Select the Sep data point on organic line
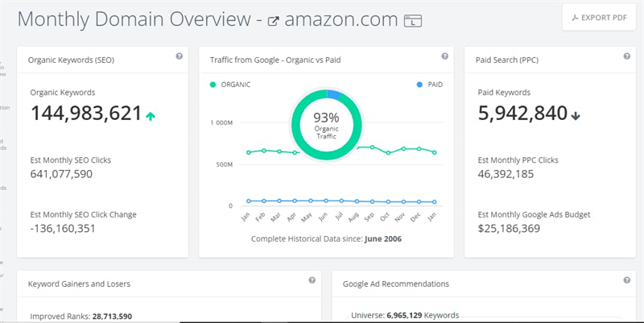 (373, 147)
